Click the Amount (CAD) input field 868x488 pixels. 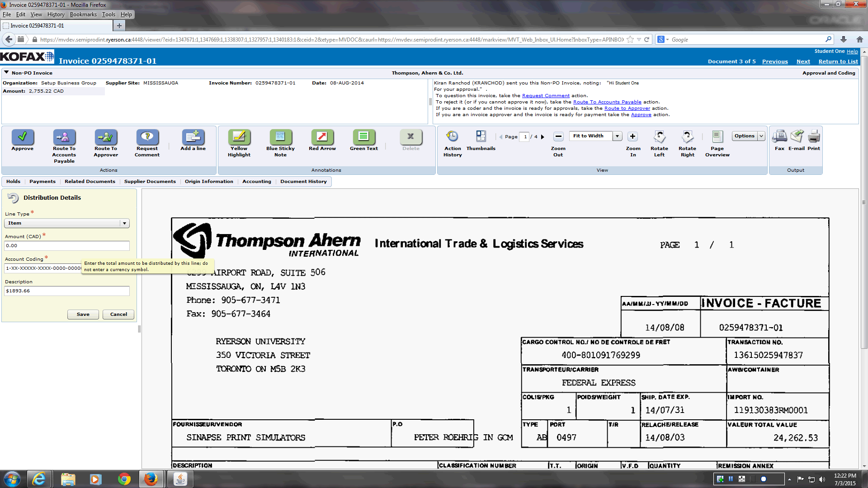click(x=67, y=246)
